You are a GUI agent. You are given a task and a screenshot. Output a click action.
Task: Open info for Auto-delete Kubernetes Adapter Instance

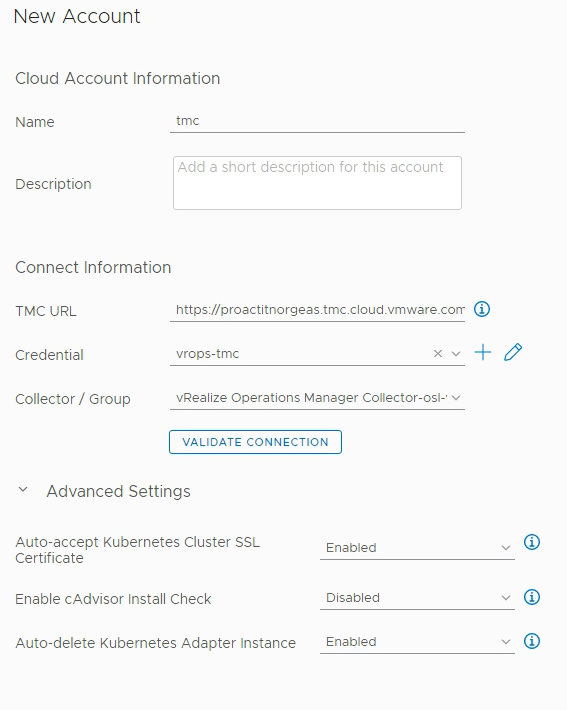(532, 641)
